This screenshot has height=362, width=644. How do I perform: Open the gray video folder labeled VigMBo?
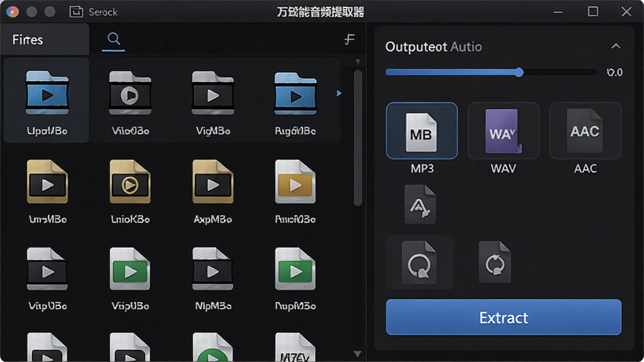click(x=213, y=102)
